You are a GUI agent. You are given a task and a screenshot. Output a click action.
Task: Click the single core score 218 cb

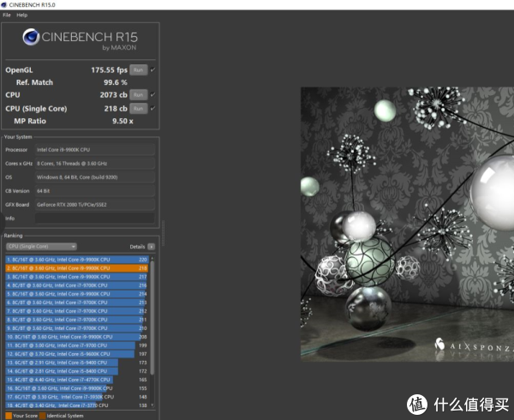(x=116, y=109)
